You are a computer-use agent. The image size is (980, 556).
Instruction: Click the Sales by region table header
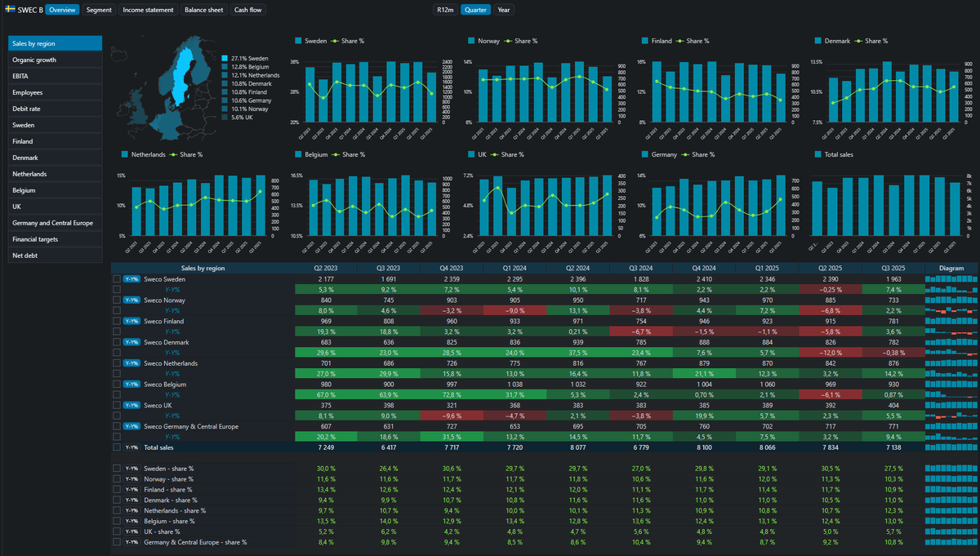(x=203, y=268)
